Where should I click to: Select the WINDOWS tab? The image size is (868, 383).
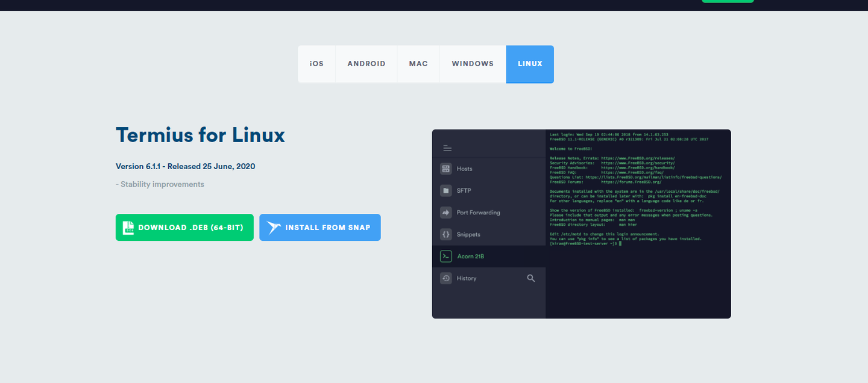(473, 63)
